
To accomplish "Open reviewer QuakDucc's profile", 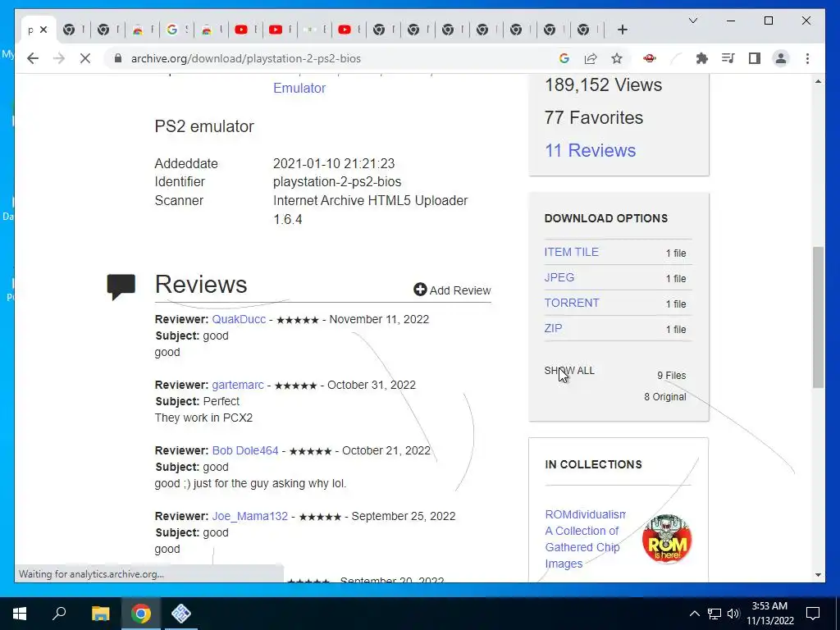I will tap(239, 319).
